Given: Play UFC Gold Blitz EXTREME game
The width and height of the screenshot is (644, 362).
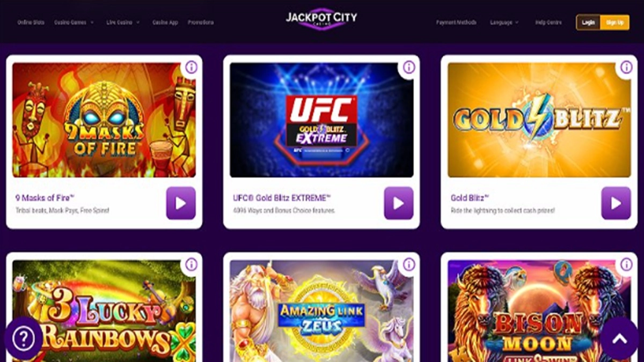Looking at the screenshot, I should point(399,203).
